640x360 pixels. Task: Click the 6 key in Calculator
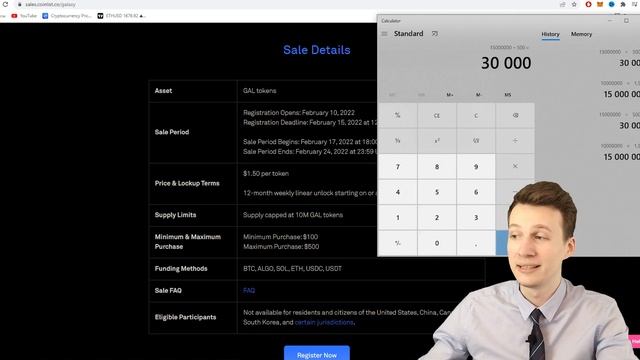click(x=476, y=192)
